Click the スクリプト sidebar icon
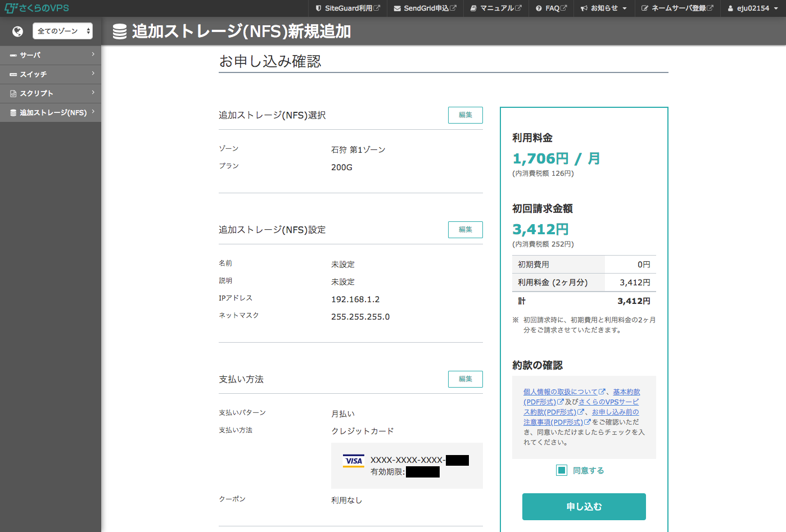The image size is (786, 532). point(13,94)
